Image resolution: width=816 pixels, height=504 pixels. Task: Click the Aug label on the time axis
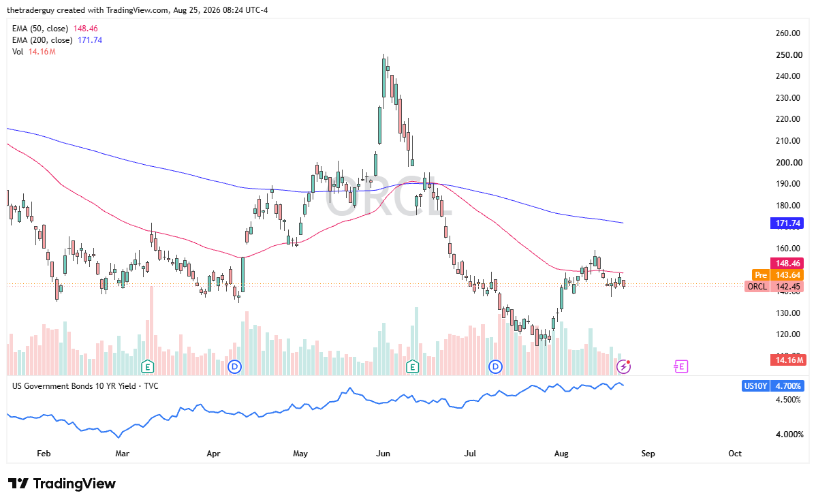point(561,454)
